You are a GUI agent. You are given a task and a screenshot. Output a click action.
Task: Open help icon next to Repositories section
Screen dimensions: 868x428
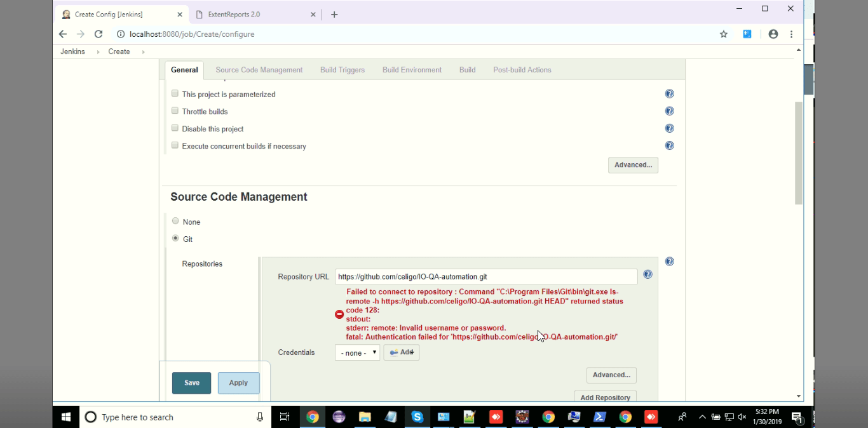(x=669, y=262)
